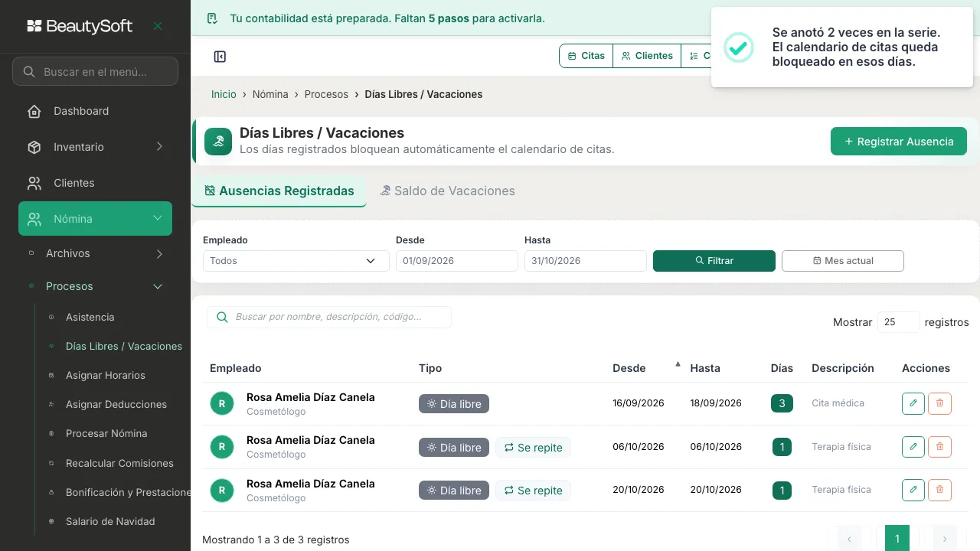Go to Asistencia in Procesos
Image resolution: width=980 pixels, height=551 pixels.
pyautogui.click(x=90, y=317)
